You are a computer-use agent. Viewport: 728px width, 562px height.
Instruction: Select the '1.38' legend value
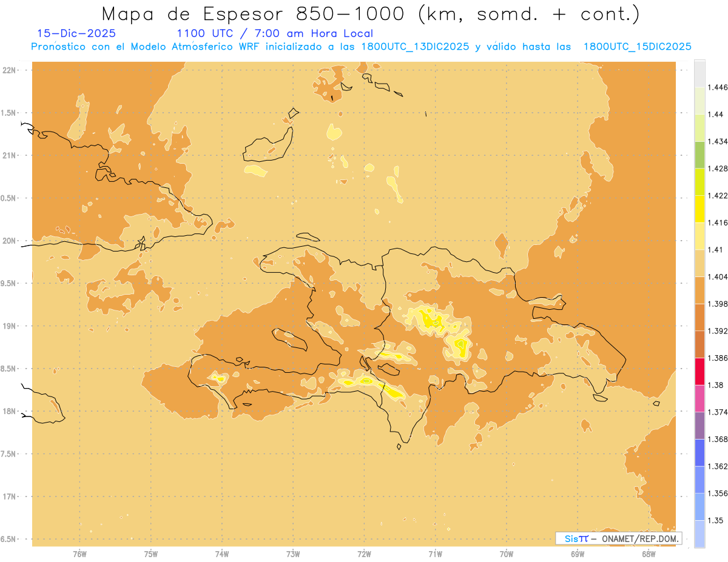click(x=715, y=385)
